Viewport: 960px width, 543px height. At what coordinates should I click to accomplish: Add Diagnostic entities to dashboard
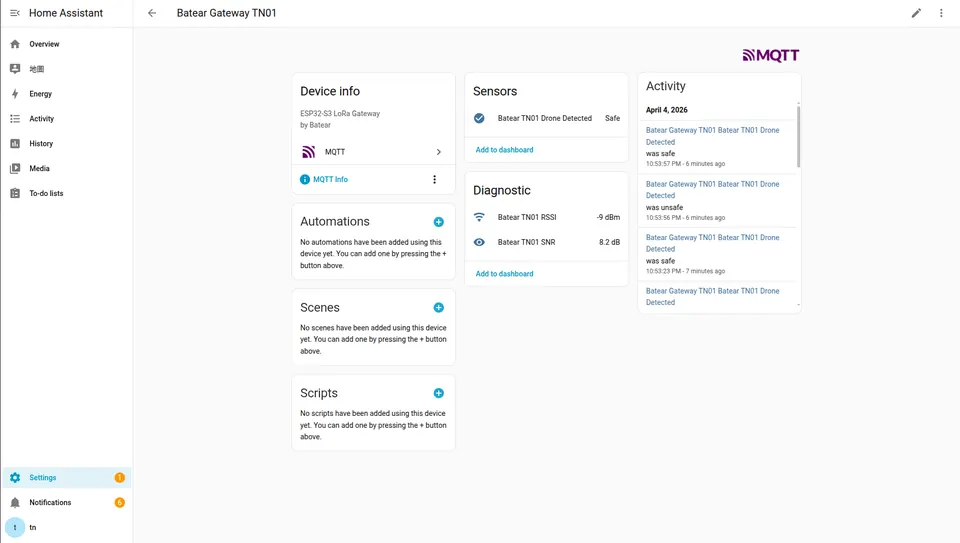pyautogui.click(x=504, y=274)
